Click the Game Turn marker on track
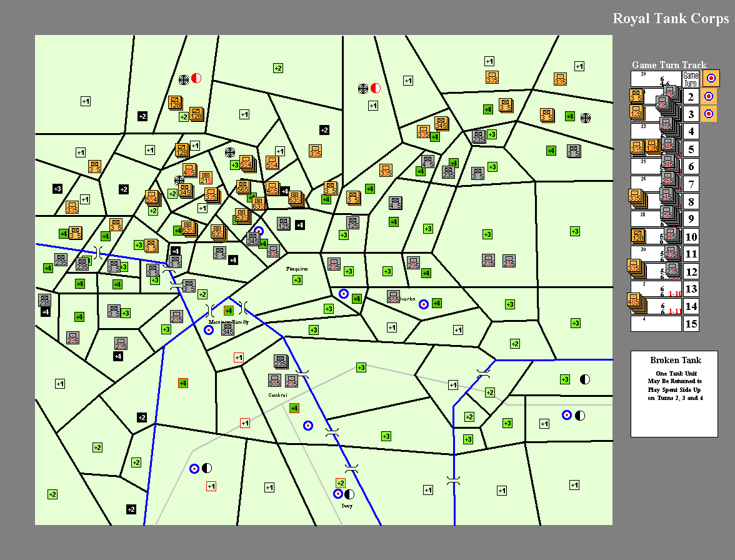Image resolution: width=735 pixels, height=560 pixels. (x=691, y=79)
